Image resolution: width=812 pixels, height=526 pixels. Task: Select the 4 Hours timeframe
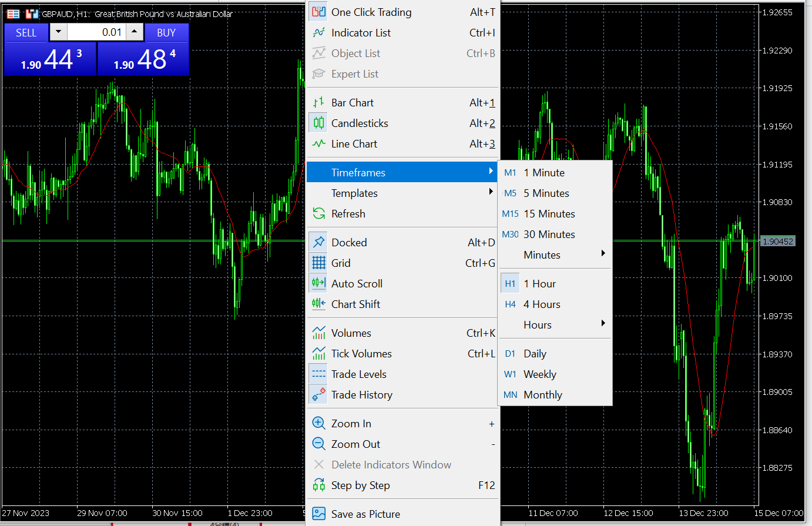[x=541, y=304]
